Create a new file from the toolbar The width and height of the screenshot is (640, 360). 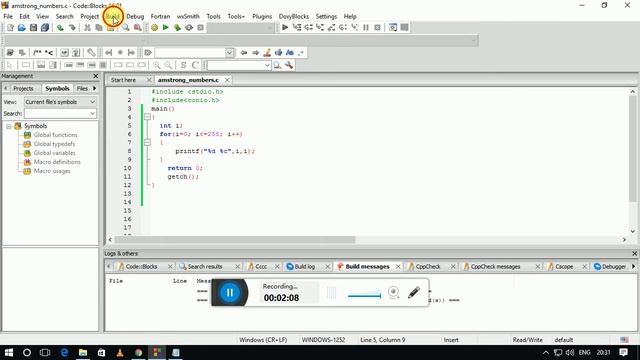(10, 27)
